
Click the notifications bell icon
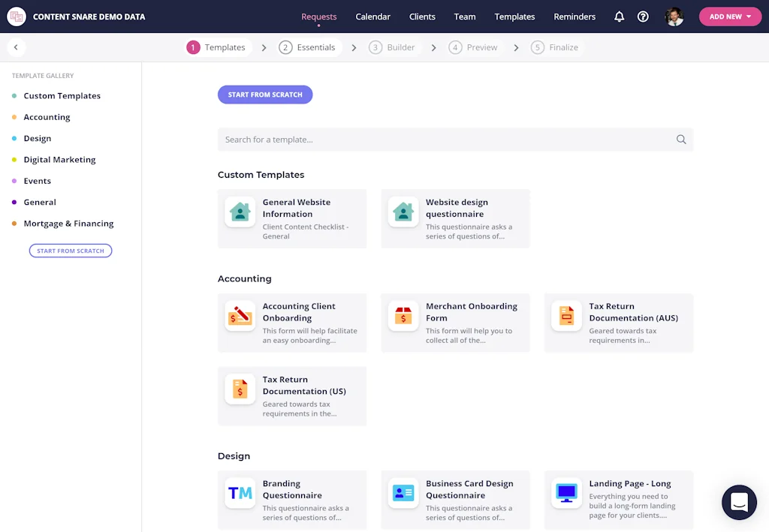tap(619, 17)
